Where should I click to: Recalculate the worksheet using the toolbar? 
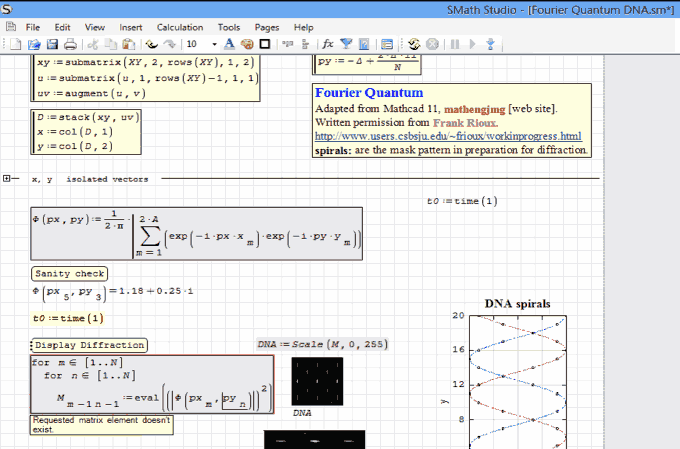click(413, 44)
